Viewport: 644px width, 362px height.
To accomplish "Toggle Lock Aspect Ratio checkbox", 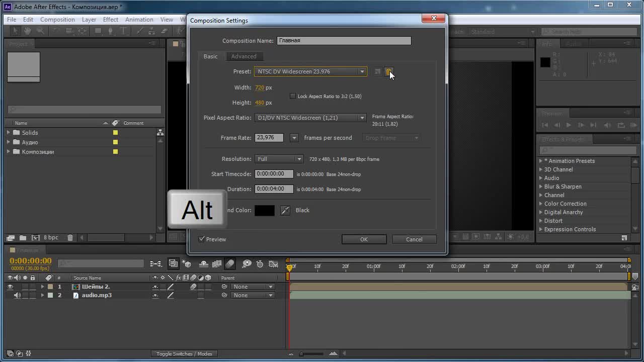I will point(293,96).
